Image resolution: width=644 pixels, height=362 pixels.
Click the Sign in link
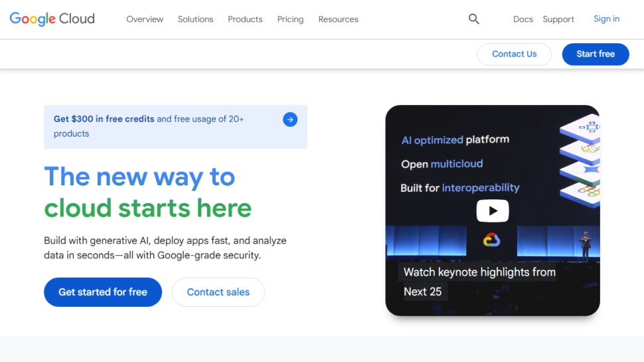tap(606, 19)
